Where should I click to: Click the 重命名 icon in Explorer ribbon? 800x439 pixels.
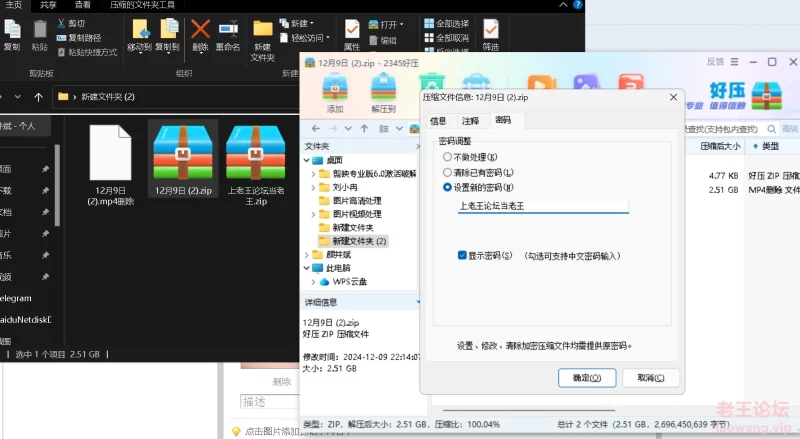click(x=228, y=29)
